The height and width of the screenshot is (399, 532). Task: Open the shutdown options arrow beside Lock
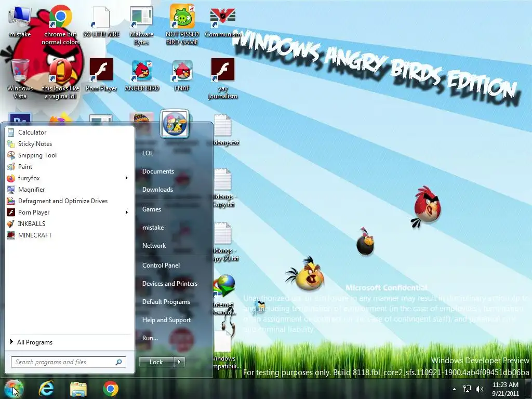[x=179, y=362]
